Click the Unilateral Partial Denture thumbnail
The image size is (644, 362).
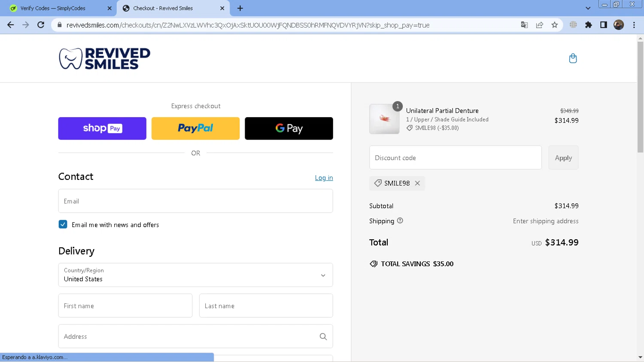(384, 119)
